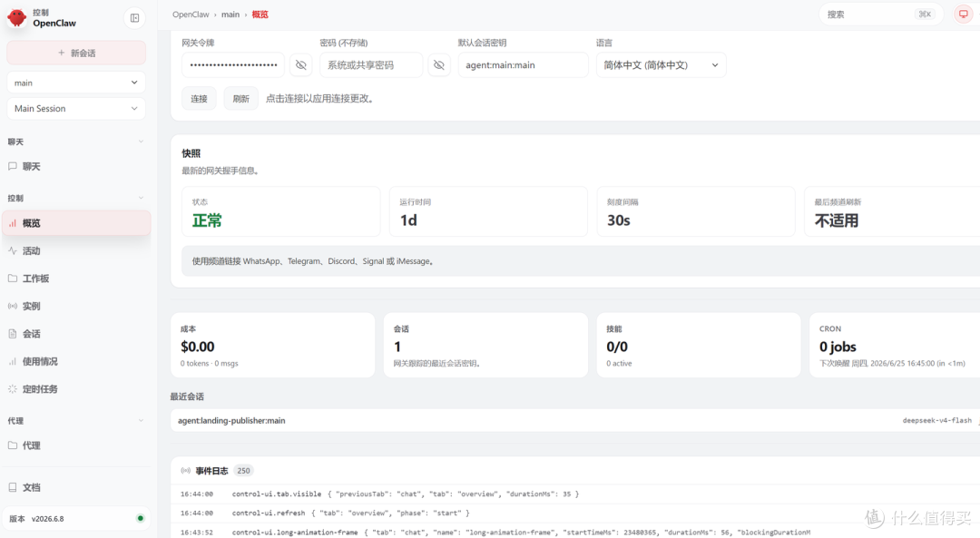Viewport: 980px width, 538px height.
Task: Focus the 搜索 search box
Action: click(880, 15)
